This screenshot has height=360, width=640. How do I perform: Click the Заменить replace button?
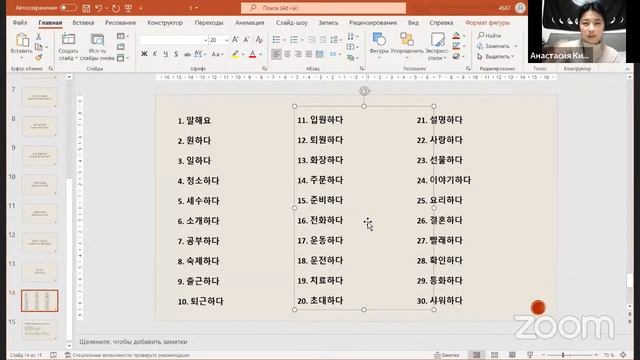[494, 46]
